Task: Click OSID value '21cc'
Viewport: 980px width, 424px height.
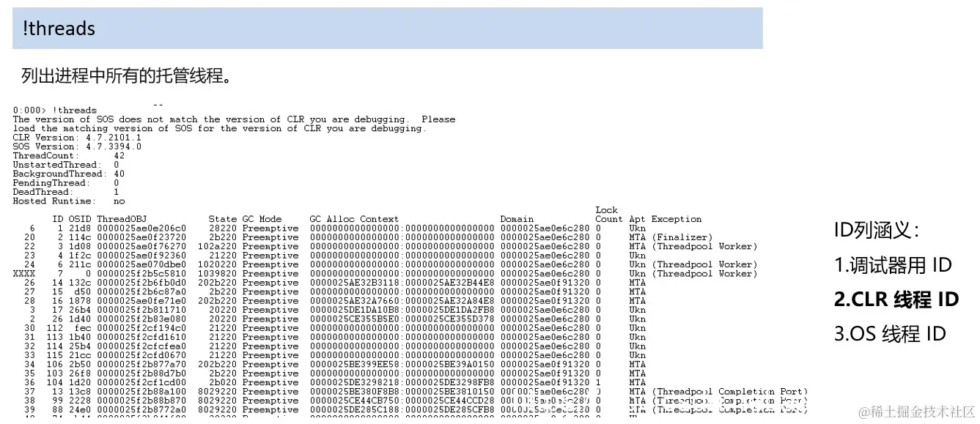Action: [x=80, y=355]
